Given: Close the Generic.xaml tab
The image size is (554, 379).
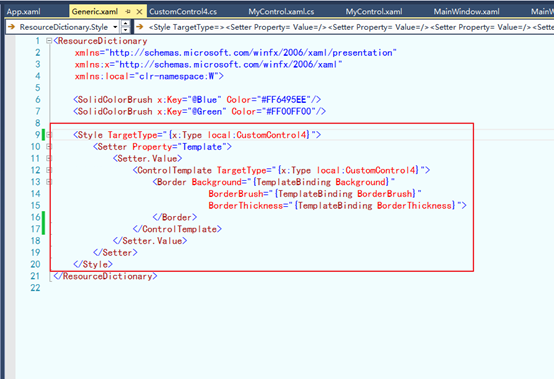Looking at the screenshot, I should pos(139,12).
